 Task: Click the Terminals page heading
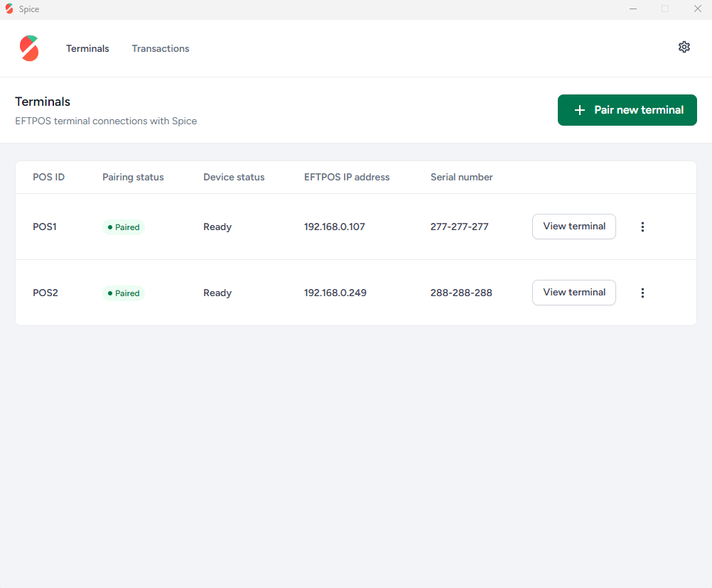tap(43, 102)
